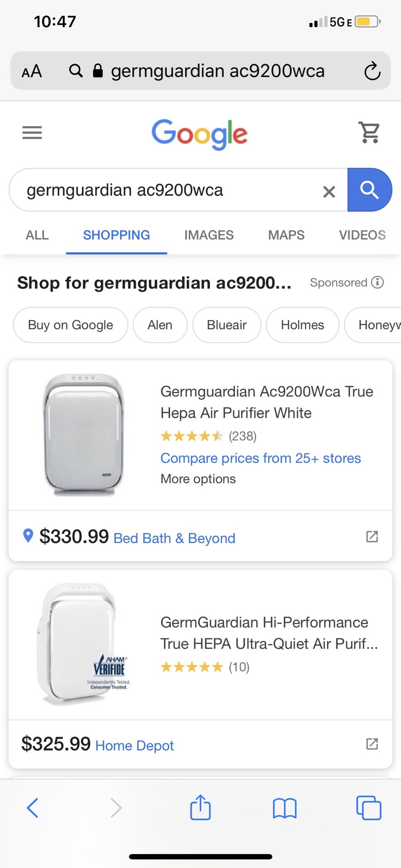Tap the Sponsored info icon
This screenshot has height=868, width=401.
point(377,282)
